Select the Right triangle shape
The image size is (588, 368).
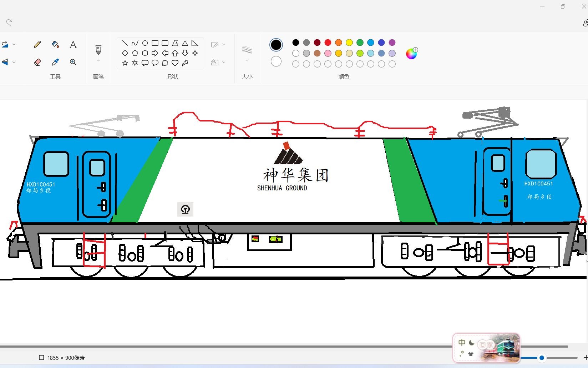[x=195, y=43]
